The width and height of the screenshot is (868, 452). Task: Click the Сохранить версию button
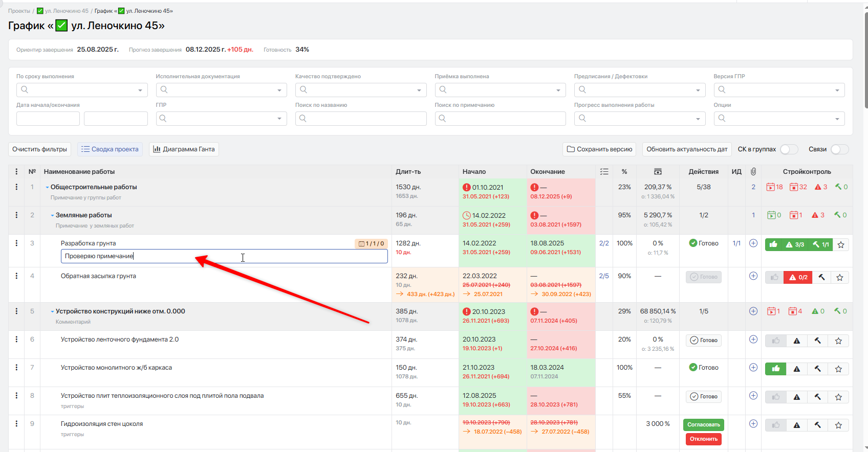point(599,149)
